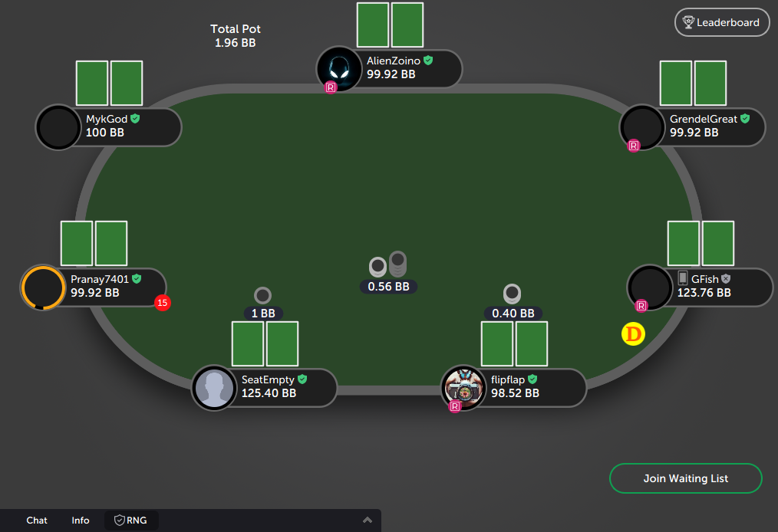The image size is (778, 532).
Task: Click the Total Pot 1.96 BB label
Action: 236,36
